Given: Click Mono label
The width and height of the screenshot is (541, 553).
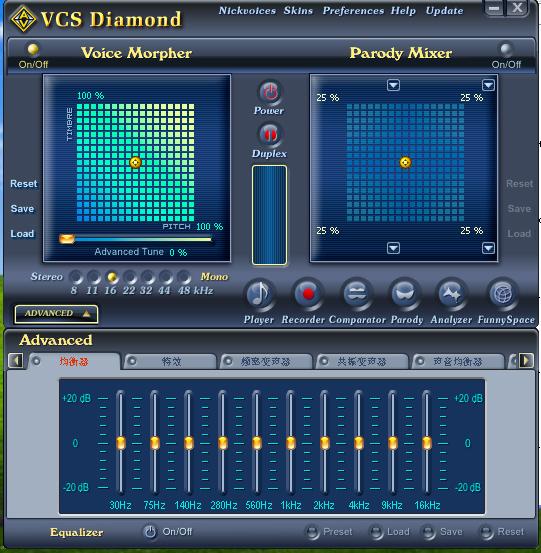Looking at the screenshot, I should [214, 276].
